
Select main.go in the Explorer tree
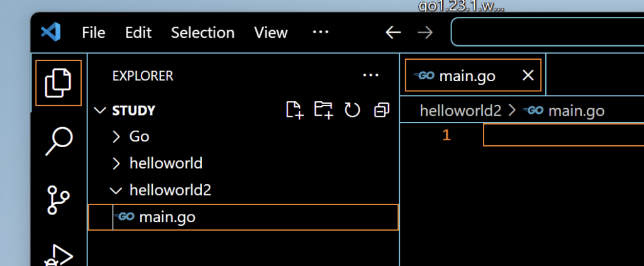243,217
